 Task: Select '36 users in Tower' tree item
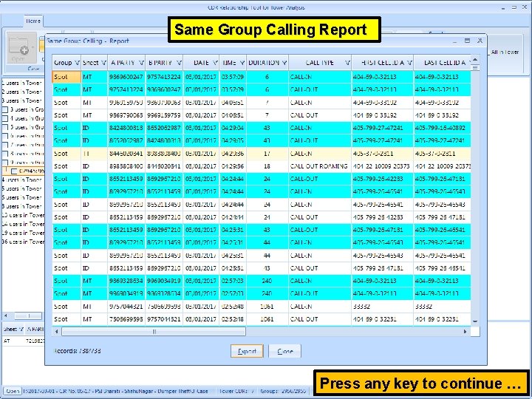(x=23, y=242)
